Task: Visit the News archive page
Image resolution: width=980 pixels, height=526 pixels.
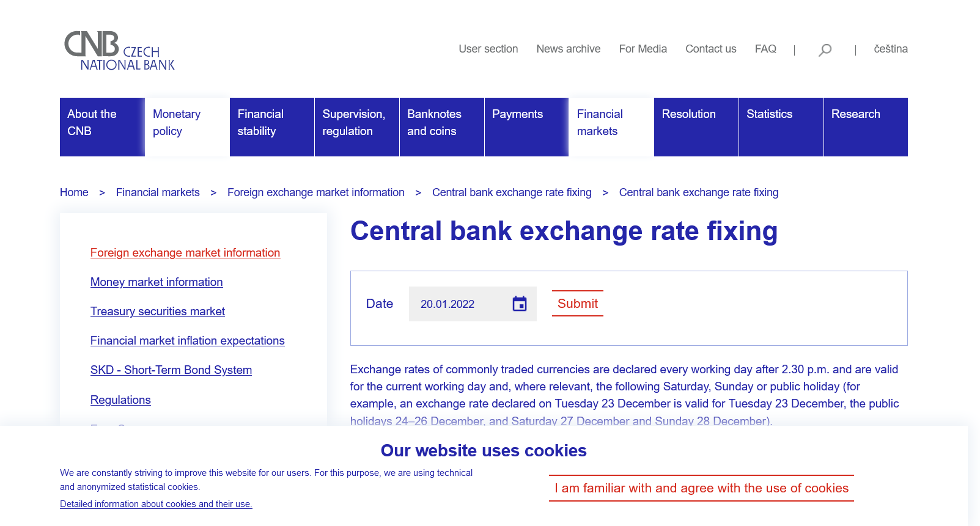Action: 568,49
